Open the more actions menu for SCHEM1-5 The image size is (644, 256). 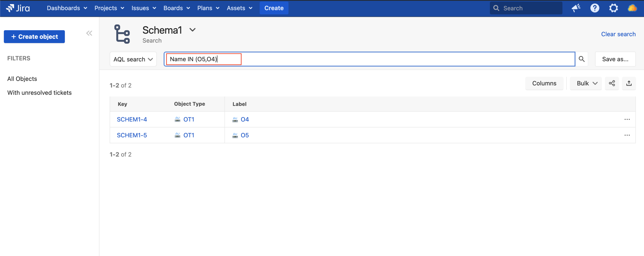627,135
